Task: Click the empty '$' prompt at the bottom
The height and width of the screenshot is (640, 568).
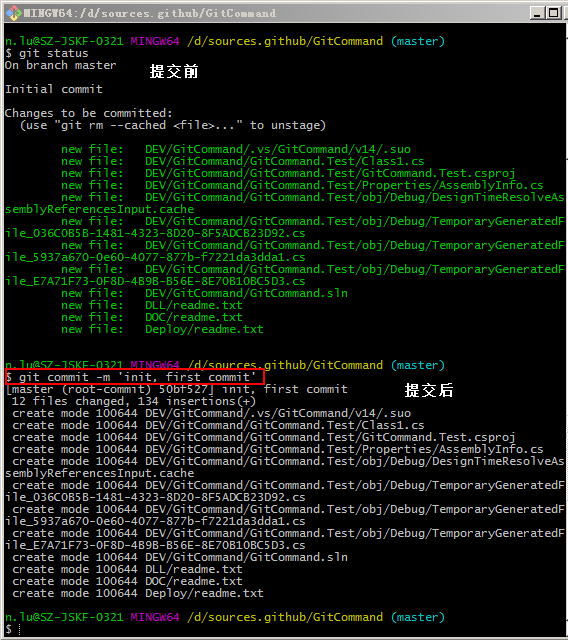Action: click(9, 629)
